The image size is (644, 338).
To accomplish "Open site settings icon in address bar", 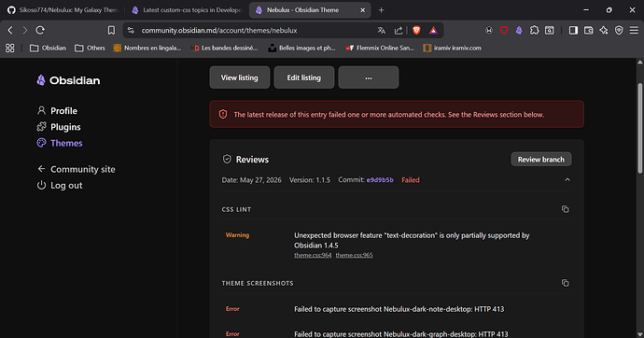I will [x=131, y=30].
